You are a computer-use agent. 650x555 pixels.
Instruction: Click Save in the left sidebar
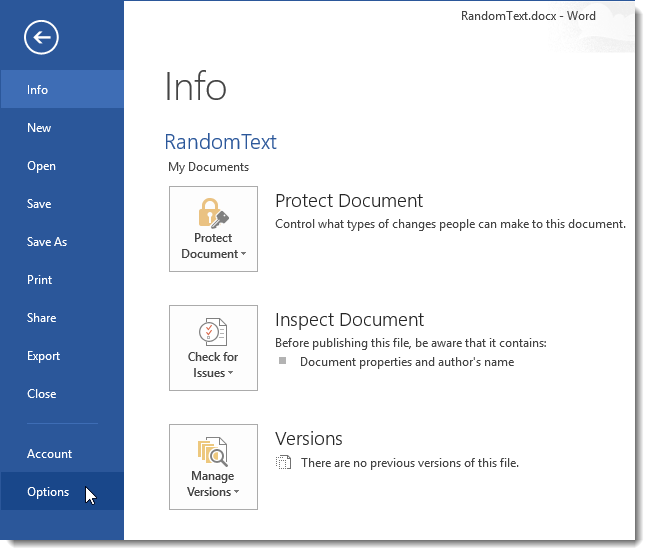point(62,204)
